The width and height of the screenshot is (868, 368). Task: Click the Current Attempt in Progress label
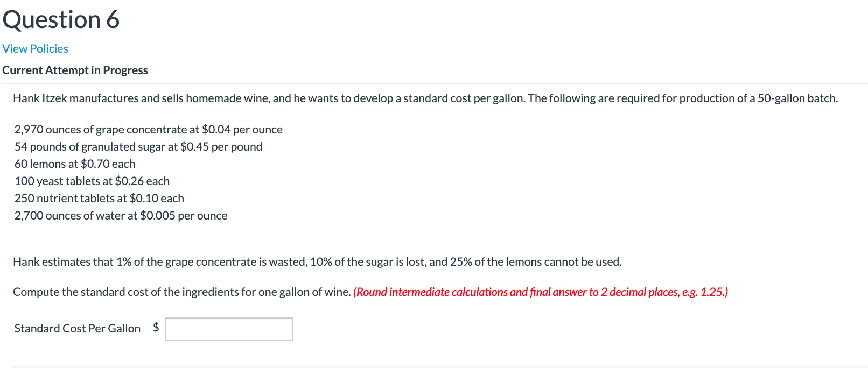coord(75,70)
